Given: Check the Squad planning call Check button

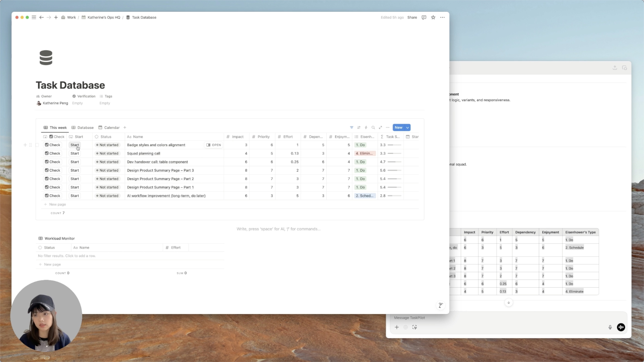Looking at the screenshot, I should tap(52, 153).
